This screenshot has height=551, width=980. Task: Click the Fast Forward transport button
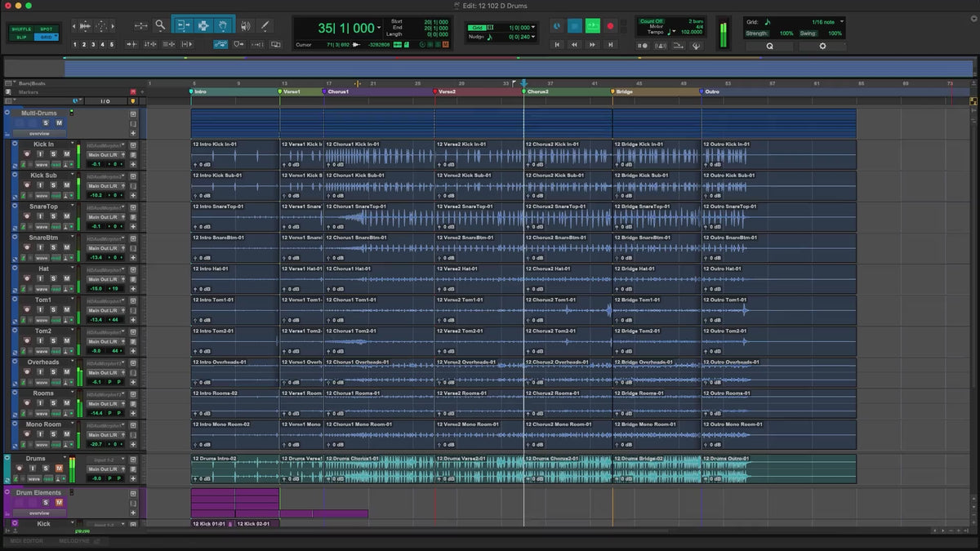pos(593,45)
